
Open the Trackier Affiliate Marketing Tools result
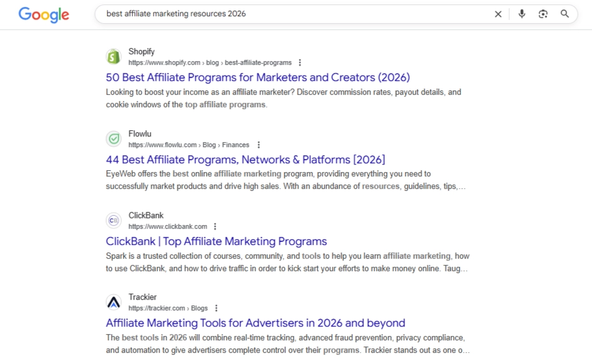pyautogui.click(x=255, y=323)
